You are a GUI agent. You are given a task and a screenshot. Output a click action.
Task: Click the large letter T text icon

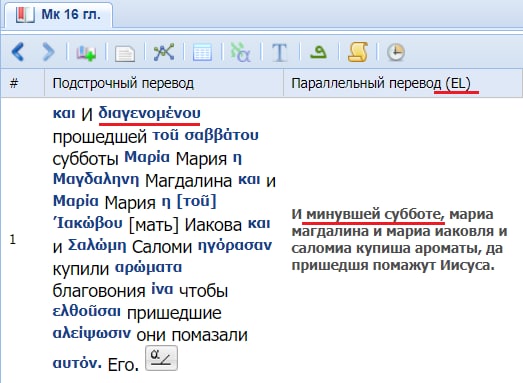pos(280,52)
